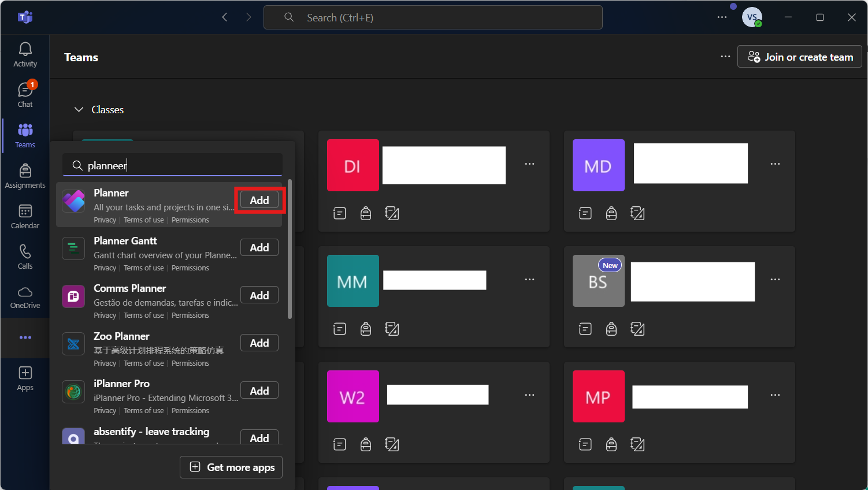Open the Class Notebook icon under the DI team
This screenshot has width=868, height=490.
tap(339, 213)
